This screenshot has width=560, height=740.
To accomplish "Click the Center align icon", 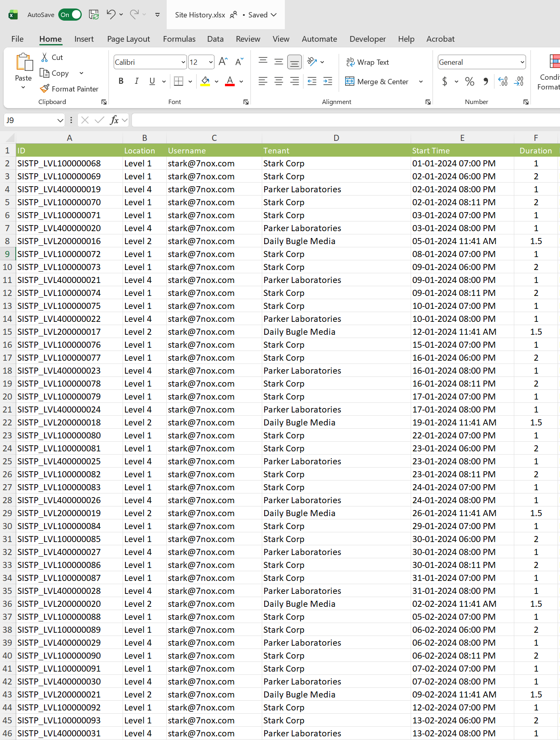I will coord(279,81).
